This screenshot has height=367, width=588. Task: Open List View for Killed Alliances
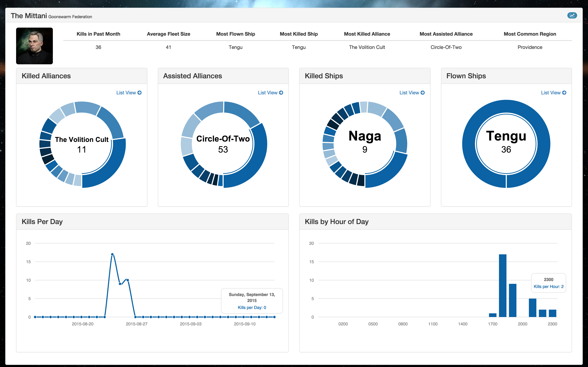(x=126, y=93)
